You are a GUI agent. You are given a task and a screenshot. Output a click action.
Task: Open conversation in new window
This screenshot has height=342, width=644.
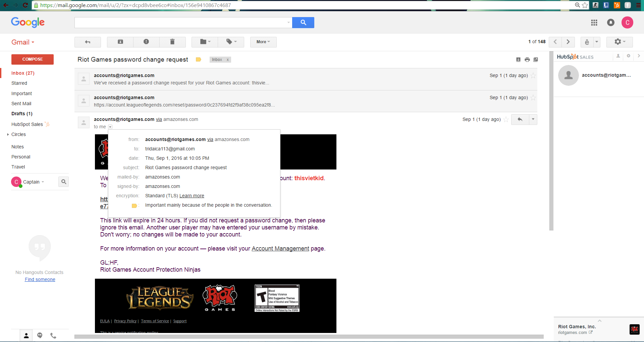(536, 60)
